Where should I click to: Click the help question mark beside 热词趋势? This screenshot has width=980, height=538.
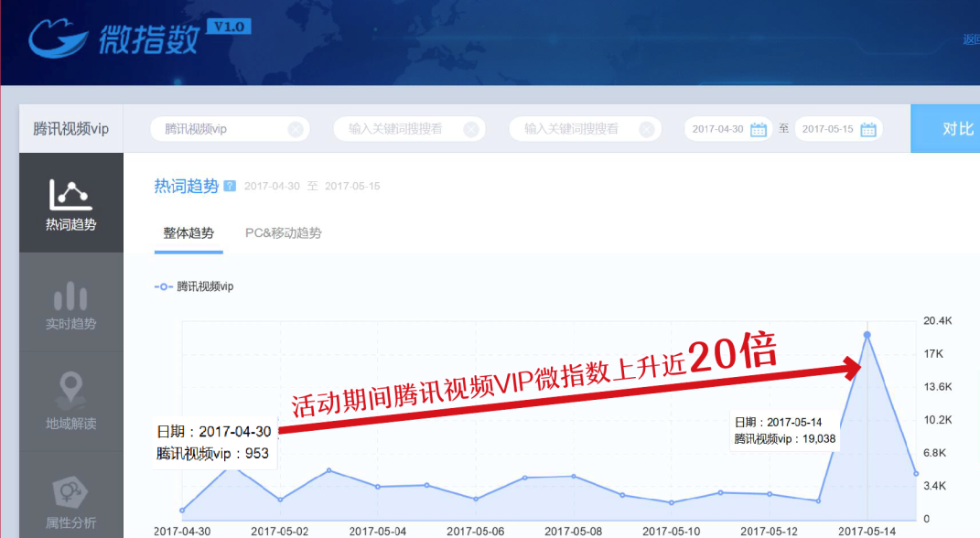230,187
